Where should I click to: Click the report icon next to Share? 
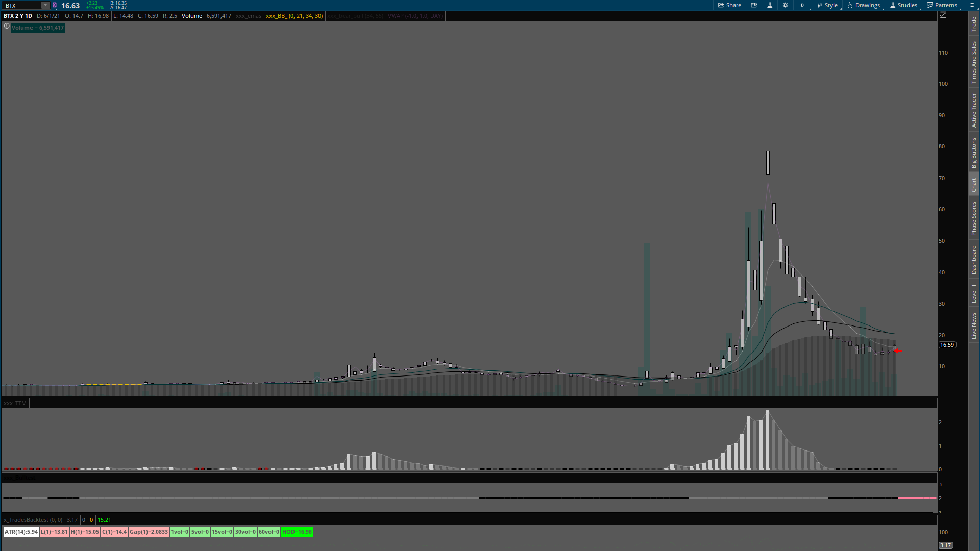(x=754, y=5)
